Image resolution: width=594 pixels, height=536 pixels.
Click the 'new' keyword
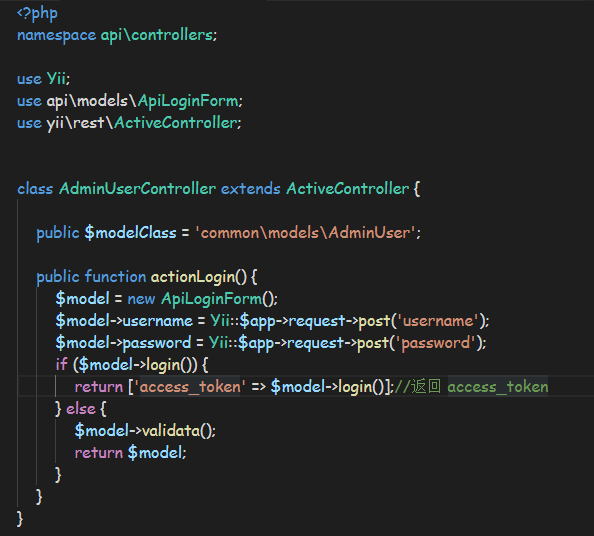coord(141,299)
